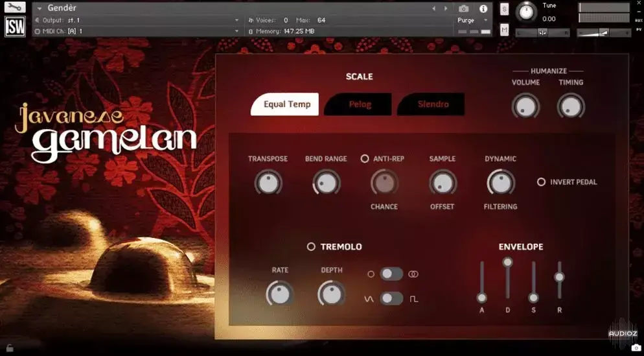This screenshot has width=644, height=356.
Task: Select the previous instrument arrow
Action: [x=433, y=8]
